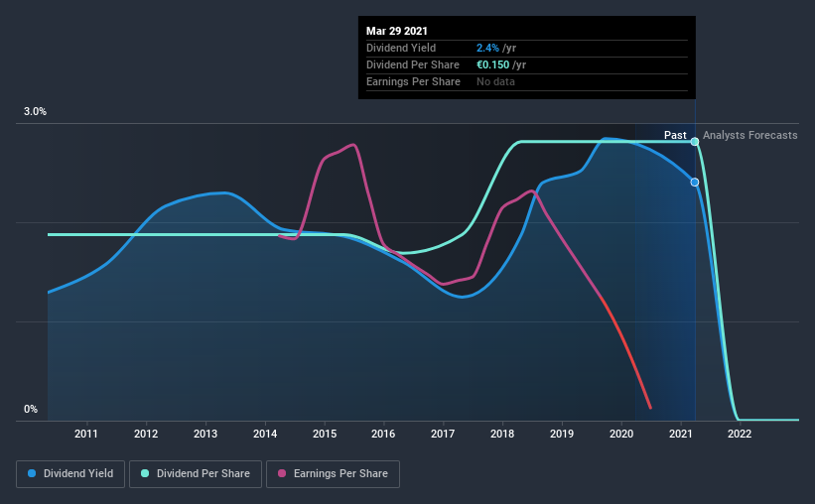Toggle the Dividend Yield legend button
815x504 pixels.
coord(70,474)
